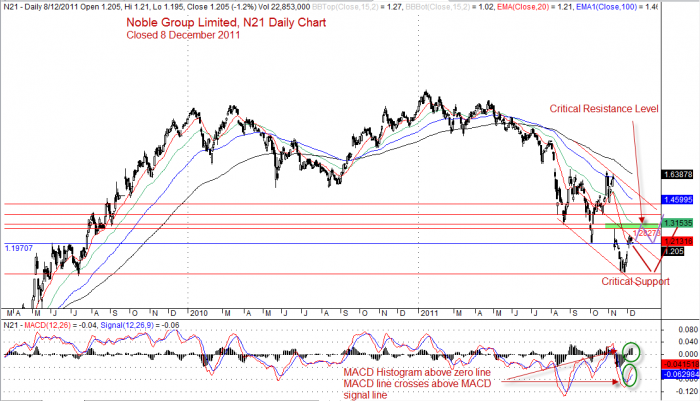
Task: Click the 'MACD Histogram above zero line' note
Action: click(x=417, y=372)
